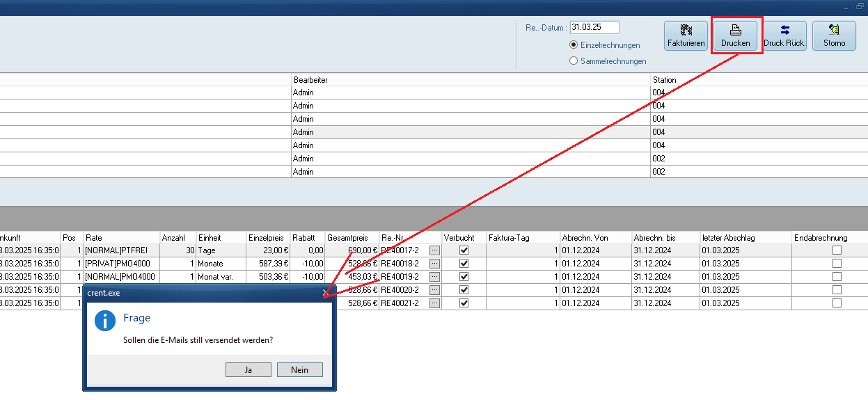Select the Einzelrechnungen radio option
Image resolution: width=868 pixels, height=400 pixels.
574,45
